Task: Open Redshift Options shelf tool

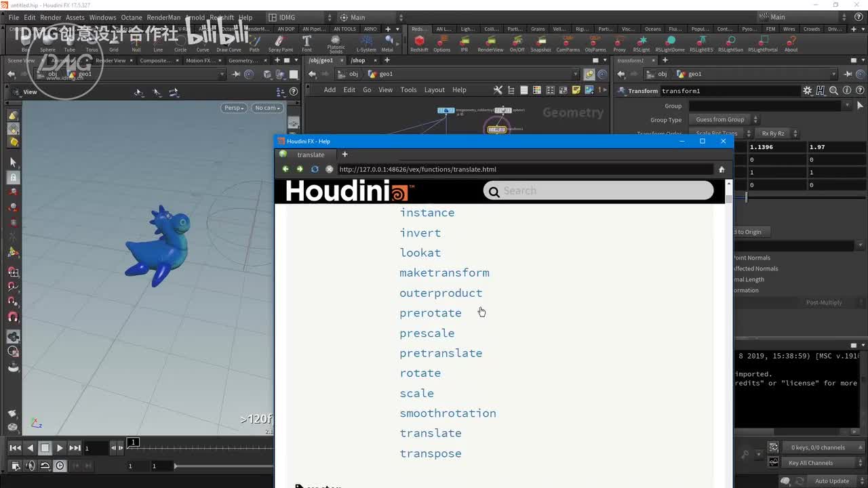Action: coord(441,43)
